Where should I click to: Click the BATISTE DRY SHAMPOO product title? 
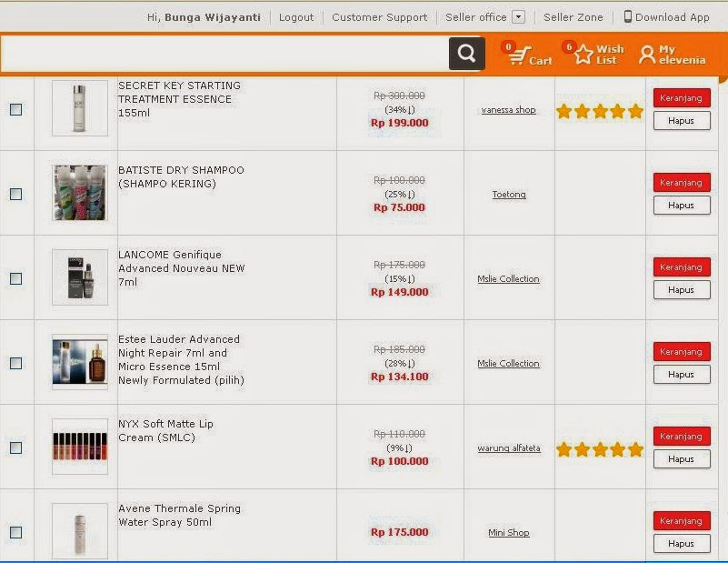[x=181, y=177]
